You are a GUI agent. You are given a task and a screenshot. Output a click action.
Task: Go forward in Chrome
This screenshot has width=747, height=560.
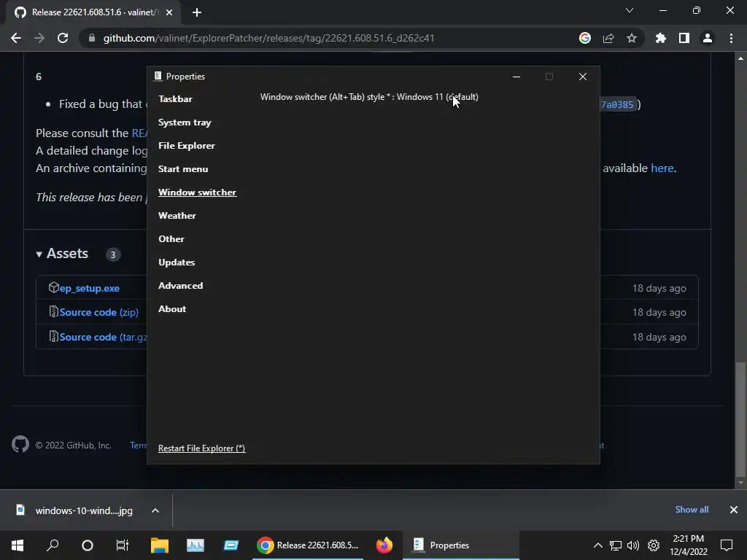tap(39, 38)
